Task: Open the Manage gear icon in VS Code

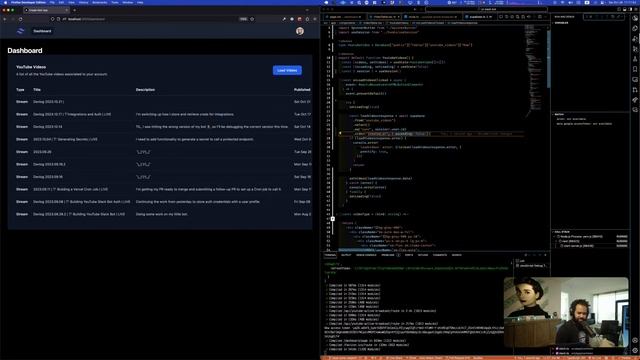Action: click(635, 350)
